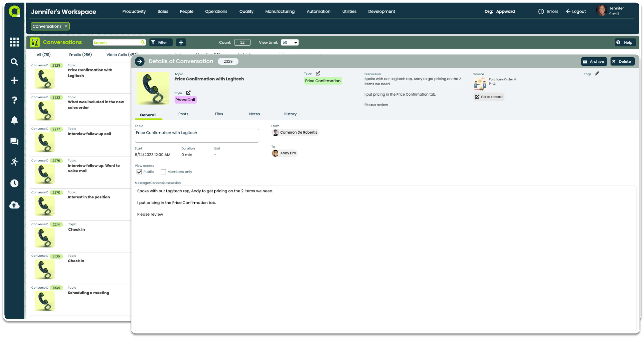644x338 pixels.
Task: Click Jennifer Sistilli profile avatar
Action: coord(601,11)
